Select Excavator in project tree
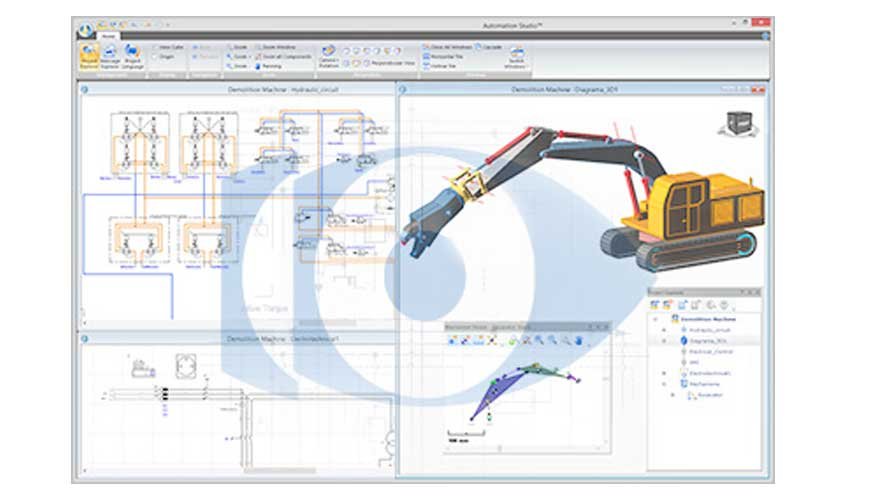The image size is (870, 500). (711, 395)
